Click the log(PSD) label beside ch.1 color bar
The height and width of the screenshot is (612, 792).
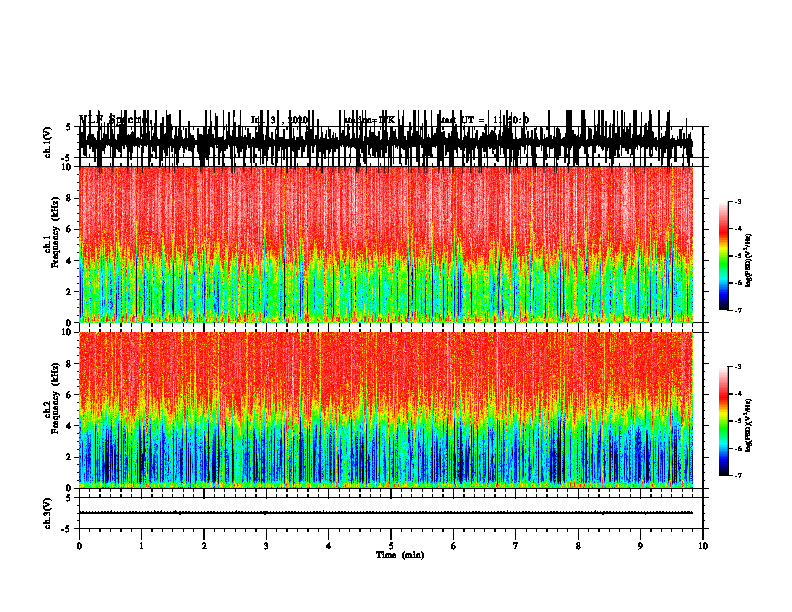749,261
